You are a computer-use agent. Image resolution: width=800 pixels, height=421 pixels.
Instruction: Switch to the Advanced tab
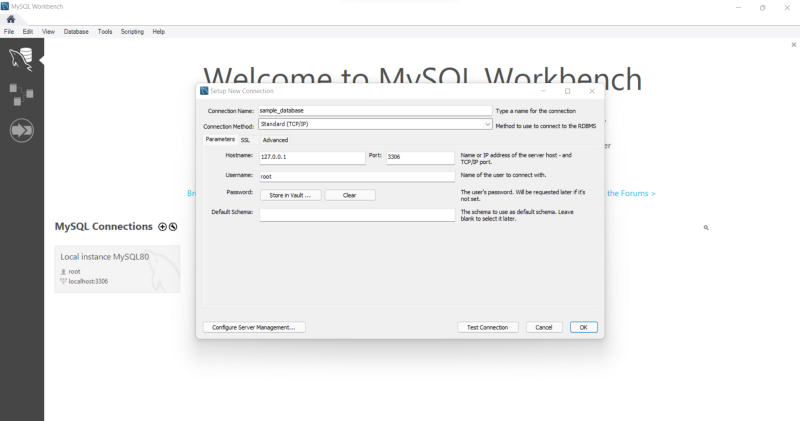coord(275,140)
